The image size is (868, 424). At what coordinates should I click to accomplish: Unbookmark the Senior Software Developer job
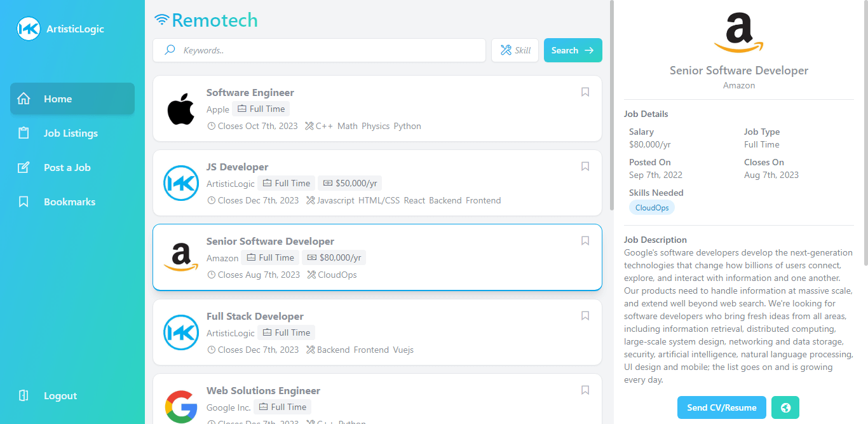point(585,240)
